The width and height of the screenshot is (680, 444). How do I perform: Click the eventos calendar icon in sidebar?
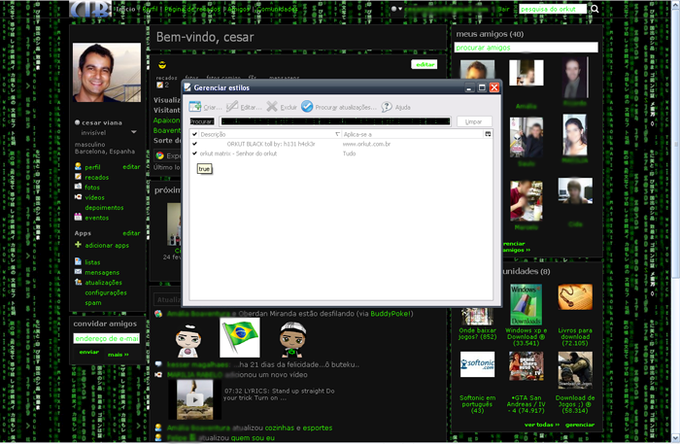(x=78, y=217)
